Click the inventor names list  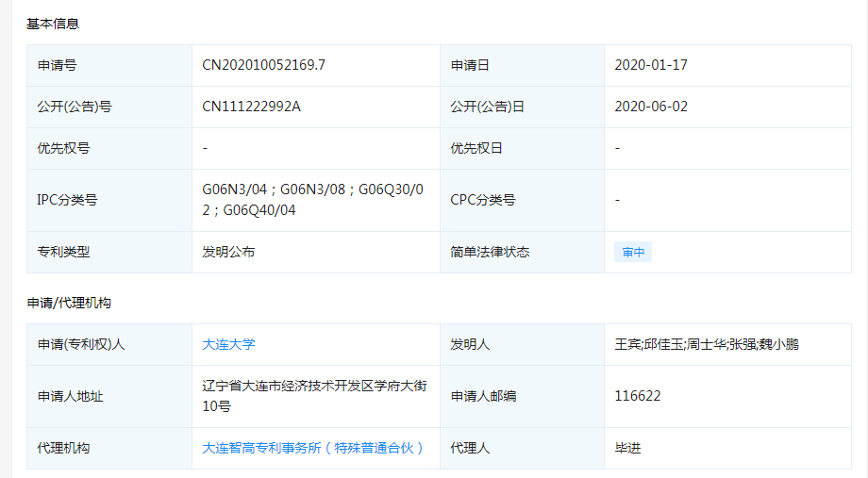tap(707, 345)
